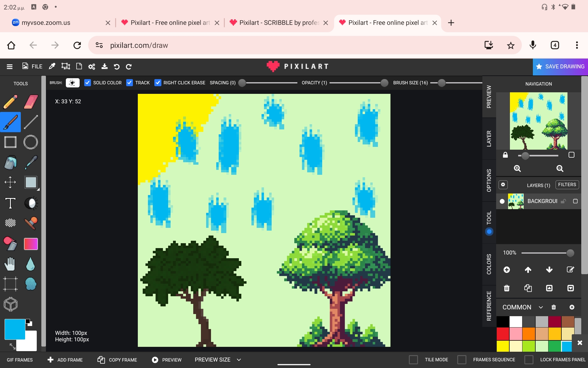Viewport: 588px width, 368px height.
Task: Toggle the Right Click Erase checkbox
Action: [158, 83]
